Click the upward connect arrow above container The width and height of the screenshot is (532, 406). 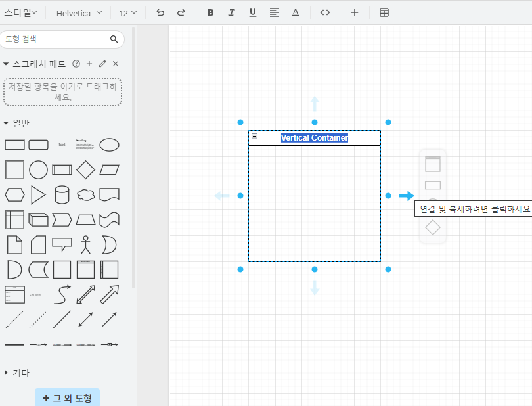click(x=315, y=104)
